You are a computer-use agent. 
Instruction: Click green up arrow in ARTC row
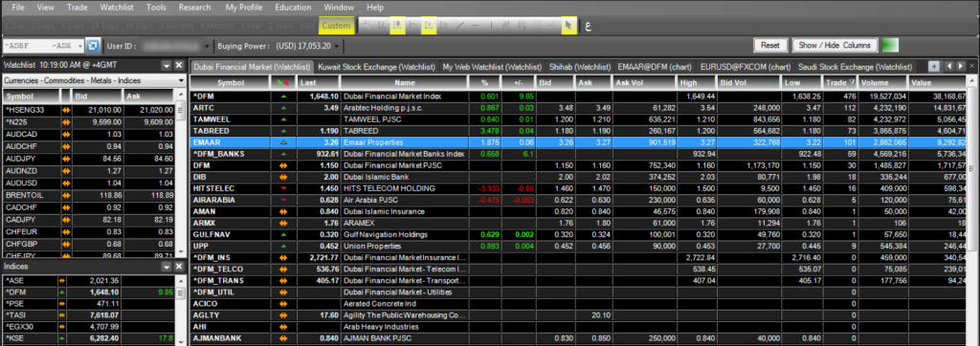point(283,108)
